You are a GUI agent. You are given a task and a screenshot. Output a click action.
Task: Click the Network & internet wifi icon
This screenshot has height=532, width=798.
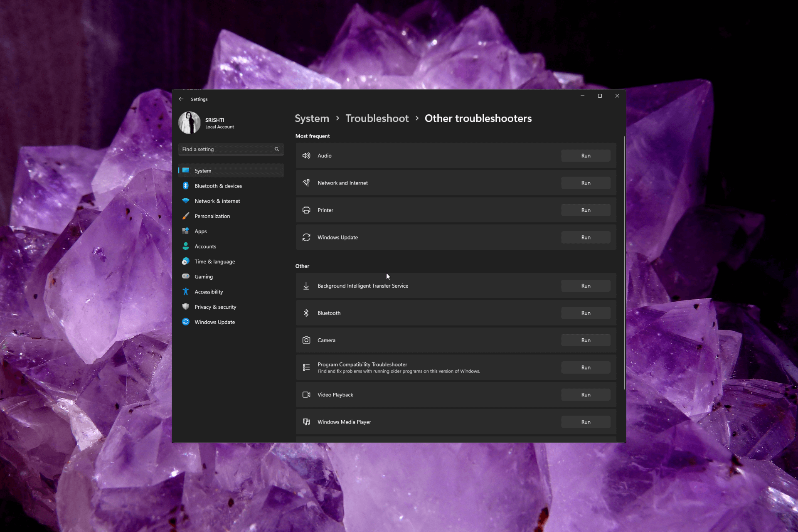pyautogui.click(x=186, y=201)
